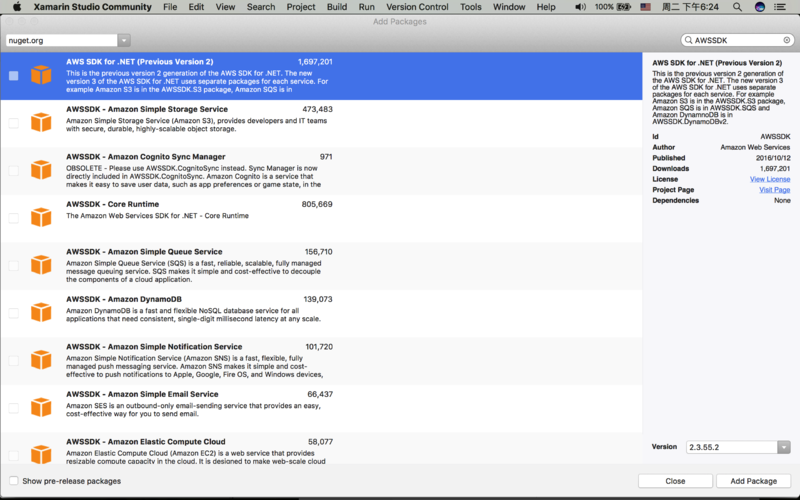Click the Amazon Simple Queue Service package icon
Image resolution: width=800 pixels, height=500 pixels.
(x=41, y=265)
